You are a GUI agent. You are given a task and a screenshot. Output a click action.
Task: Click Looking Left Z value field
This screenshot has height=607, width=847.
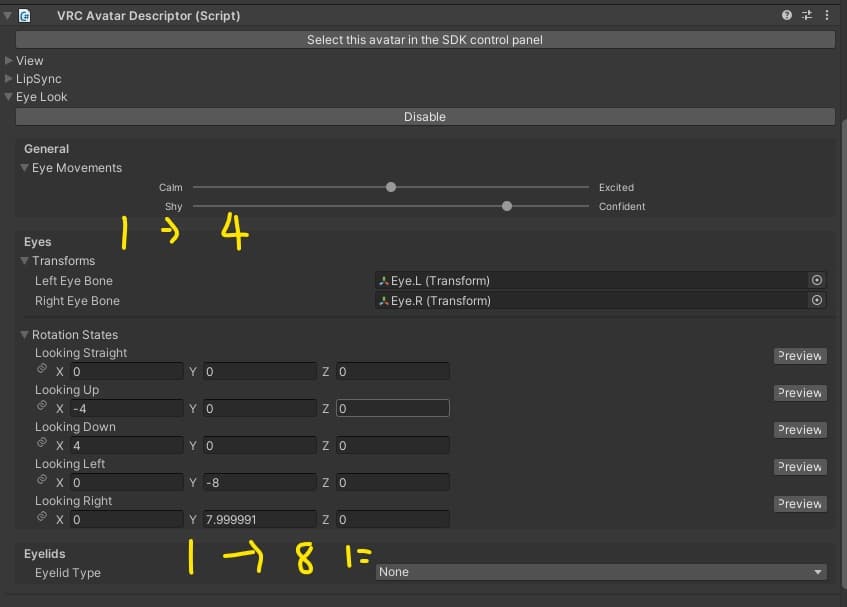tap(392, 482)
